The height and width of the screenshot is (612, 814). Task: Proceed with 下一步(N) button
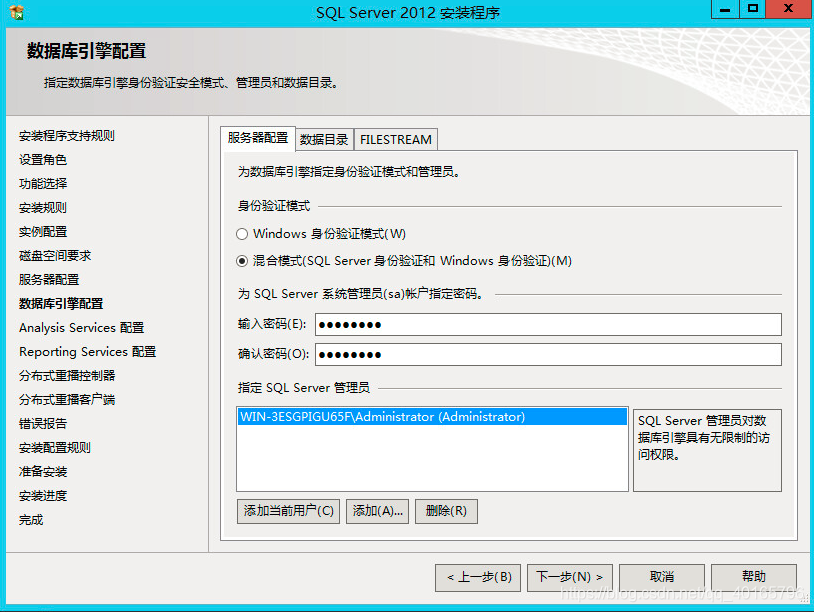point(569,577)
